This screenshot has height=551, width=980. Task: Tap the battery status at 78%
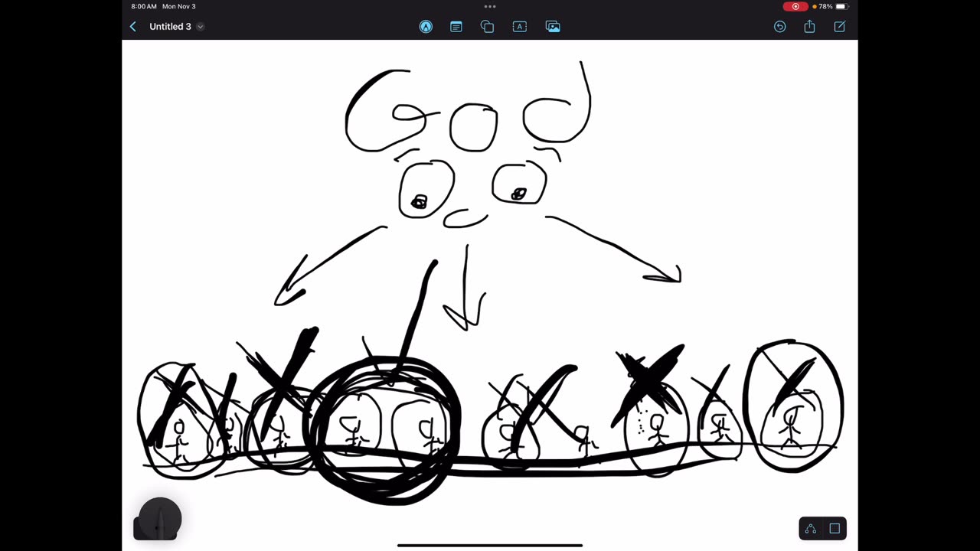[x=831, y=6]
